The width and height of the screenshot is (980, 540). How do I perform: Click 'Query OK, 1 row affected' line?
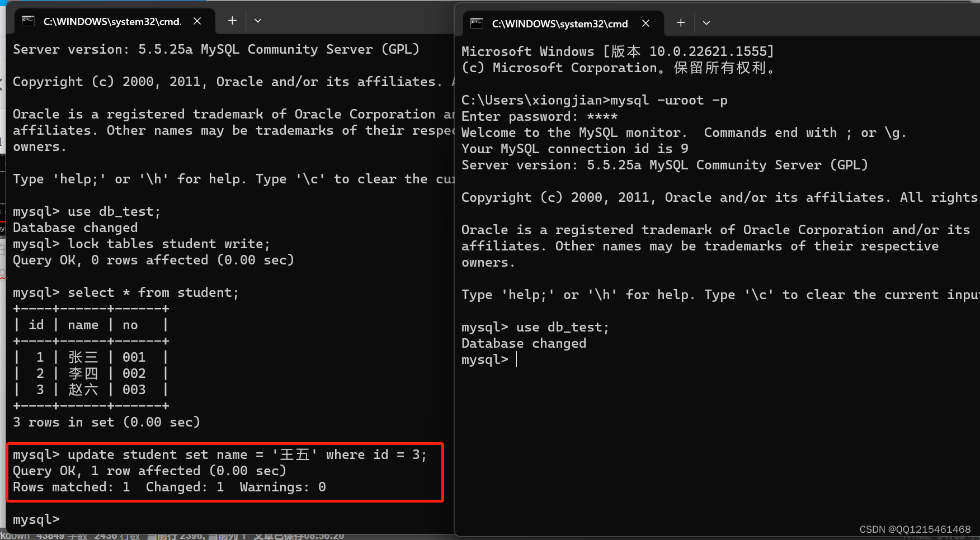point(149,471)
